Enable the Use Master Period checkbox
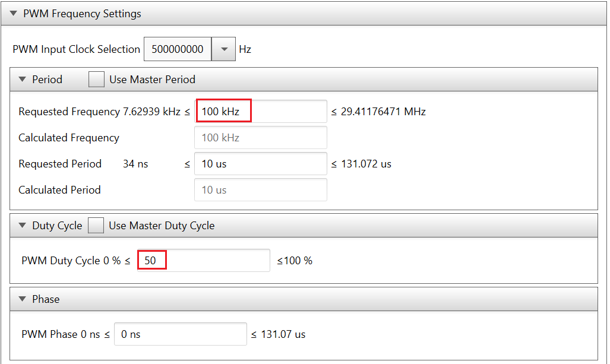This screenshot has height=364, width=610. (96, 80)
